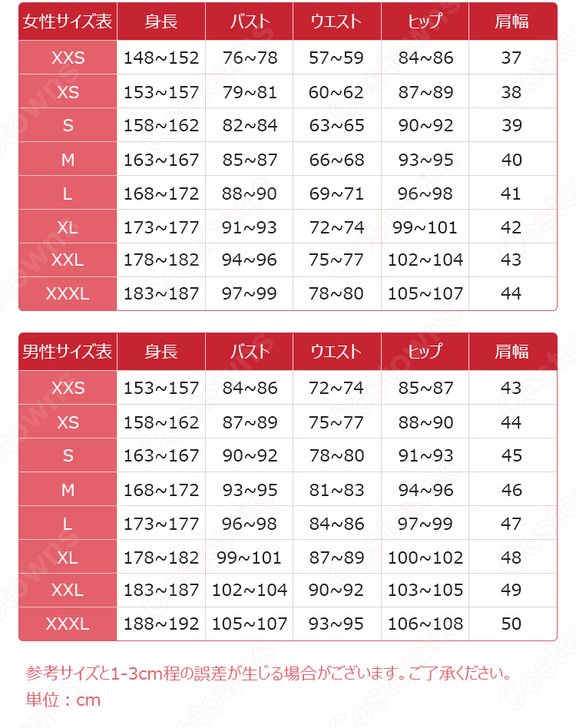Select the 105~107 bust cell in men's table
The width and height of the screenshot is (576, 728).
tap(250, 624)
